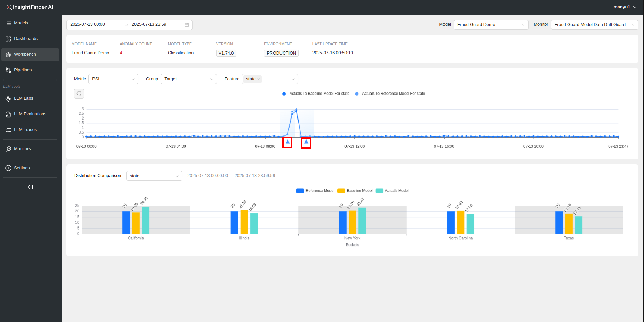Open LLM Labs via its sidebar icon

pos(8,99)
